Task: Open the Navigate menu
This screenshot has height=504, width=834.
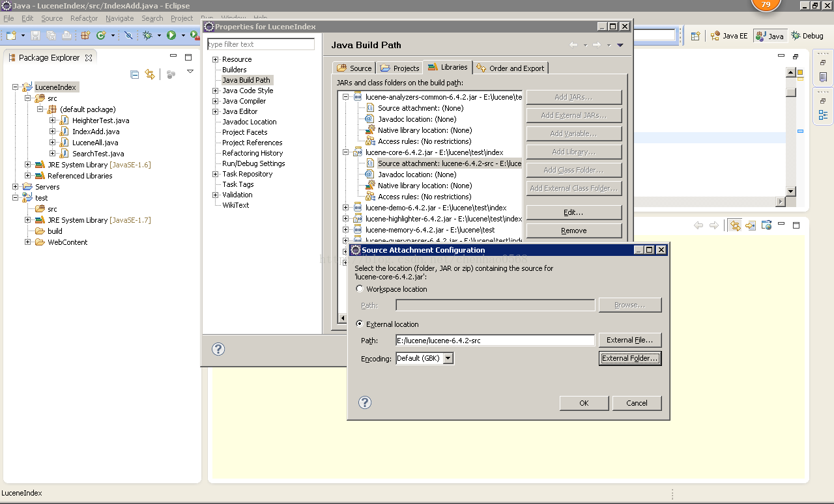Action: point(120,18)
